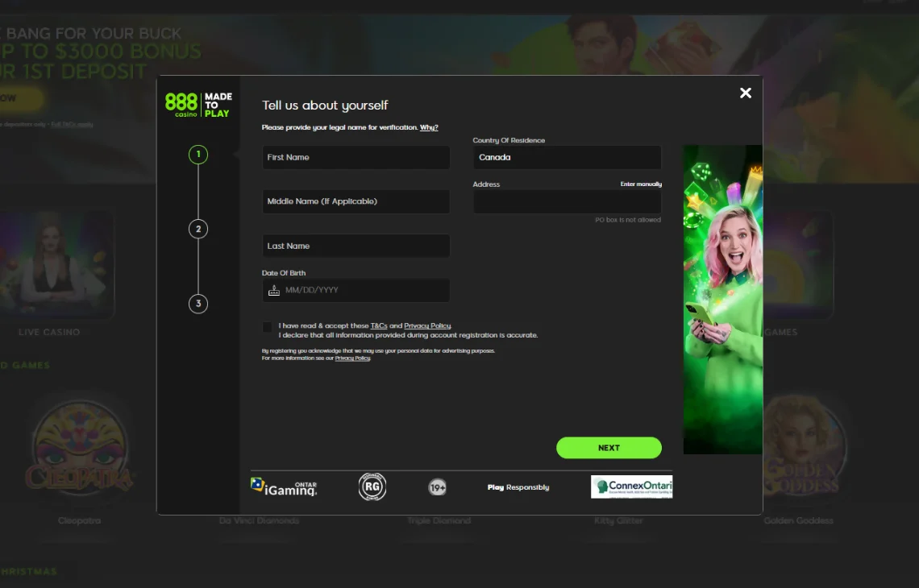The height and width of the screenshot is (588, 919).
Task: Click the 19+ age restriction badge
Action: (x=437, y=487)
